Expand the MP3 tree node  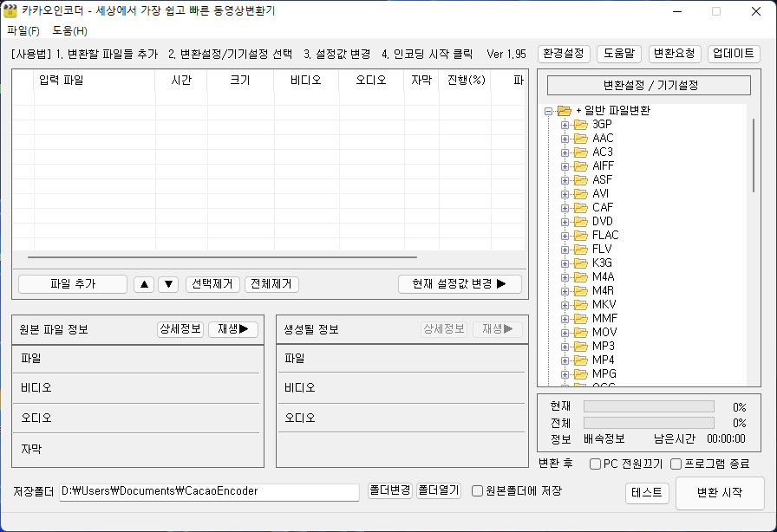[565, 347]
